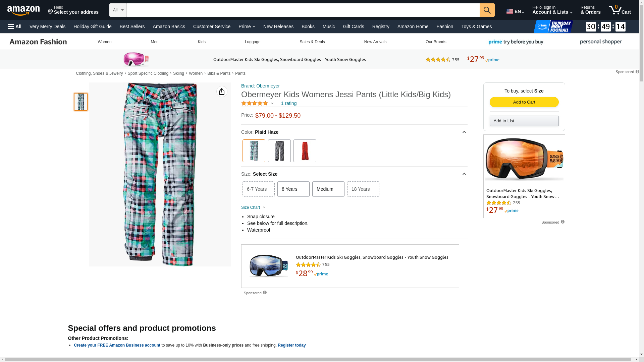
Task: Click into the search text field
Action: point(303,10)
